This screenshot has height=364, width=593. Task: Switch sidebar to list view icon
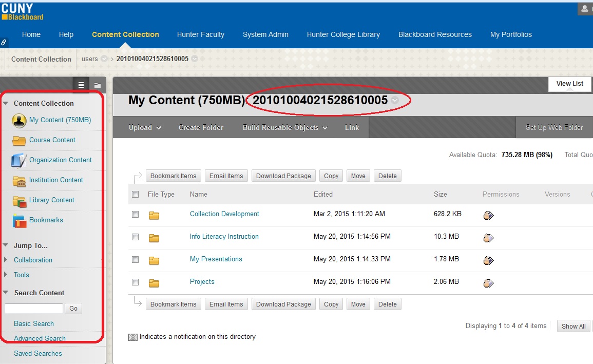pyautogui.click(x=81, y=85)
